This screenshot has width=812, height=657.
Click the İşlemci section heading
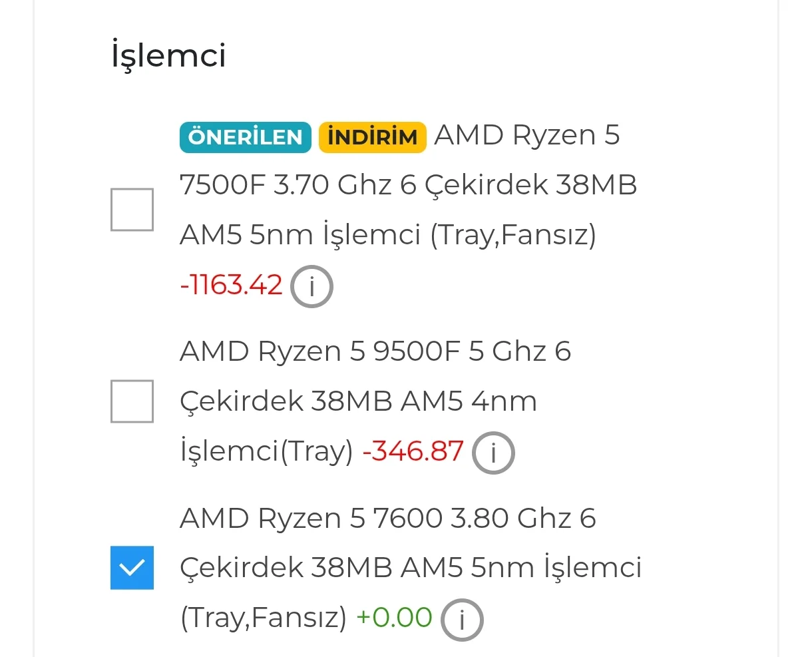(168, 55)
